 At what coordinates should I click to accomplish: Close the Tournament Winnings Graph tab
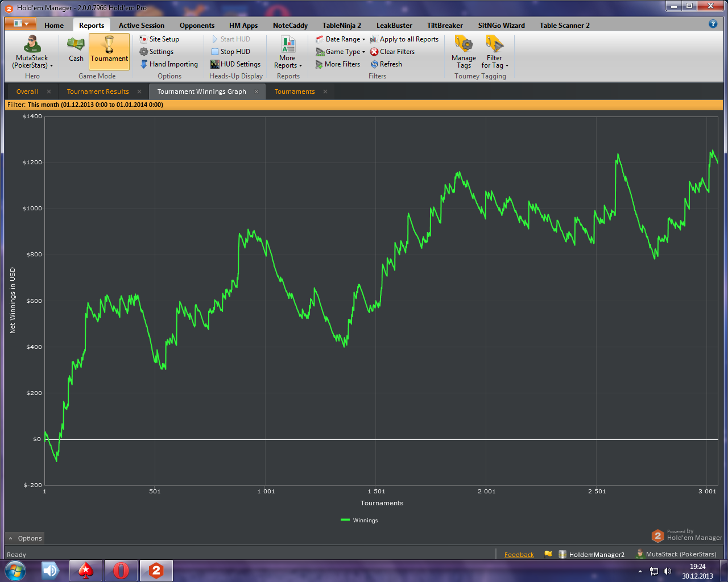pyautogui.click(x=257, y=92)
